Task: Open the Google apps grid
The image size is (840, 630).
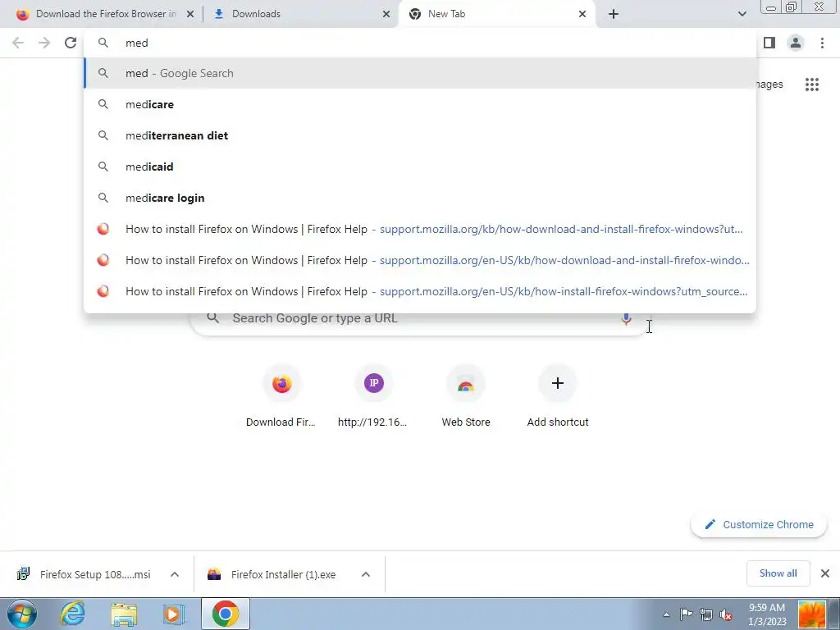Action: 812,84
